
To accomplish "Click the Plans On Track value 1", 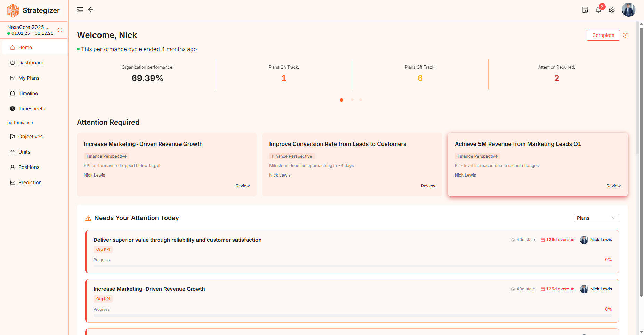I will click(x=284, y=78).
